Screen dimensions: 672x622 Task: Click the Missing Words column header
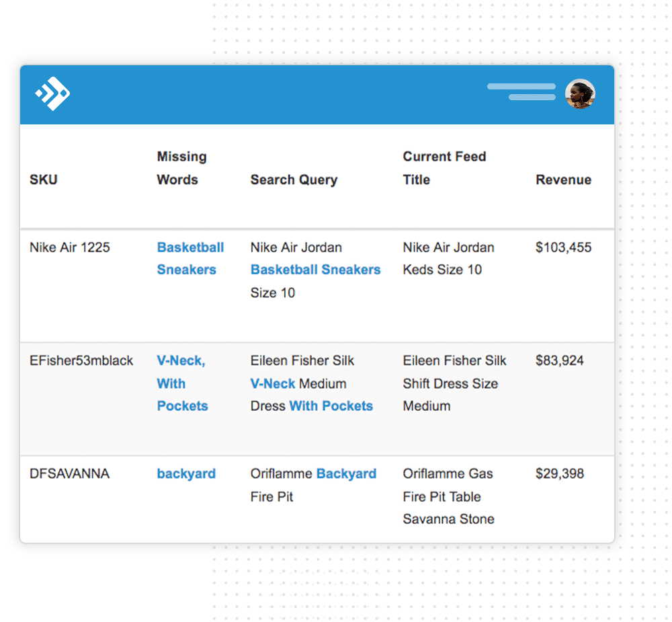pyautogui.click(x=181, y=168)
